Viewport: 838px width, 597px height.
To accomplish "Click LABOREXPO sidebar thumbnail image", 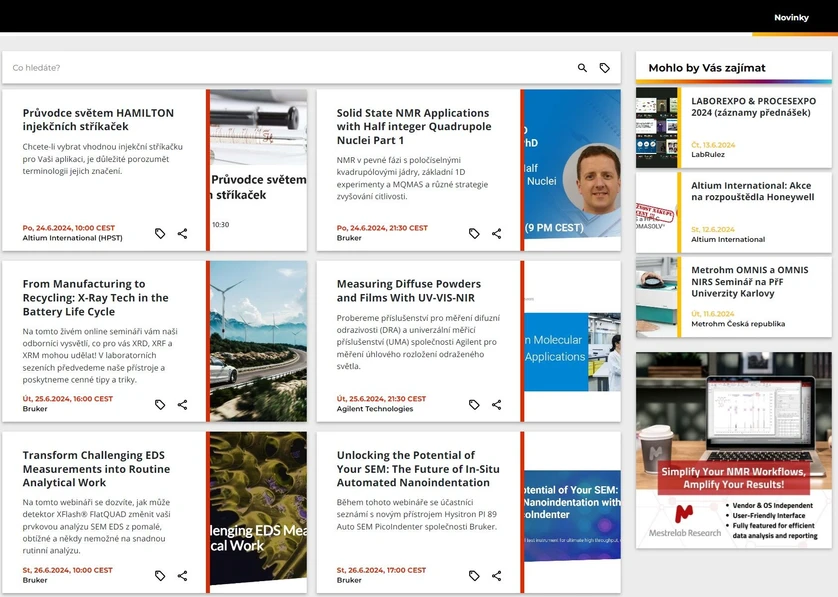I will [656, 128].
